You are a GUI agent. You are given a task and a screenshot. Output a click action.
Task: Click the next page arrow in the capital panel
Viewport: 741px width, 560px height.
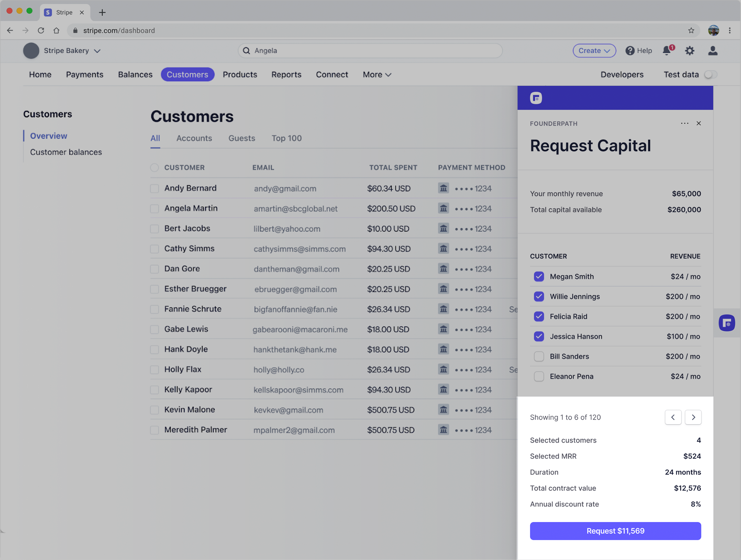[693, 417]
